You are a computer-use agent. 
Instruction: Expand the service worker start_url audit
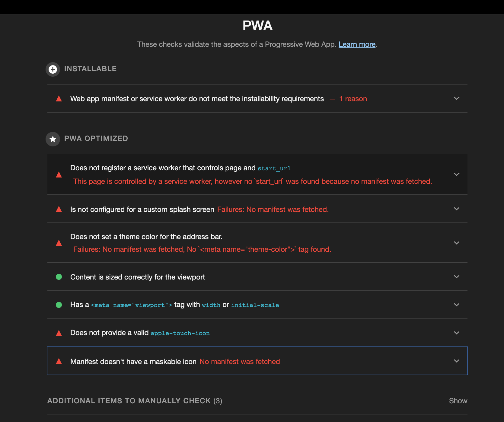click(457, 174)
